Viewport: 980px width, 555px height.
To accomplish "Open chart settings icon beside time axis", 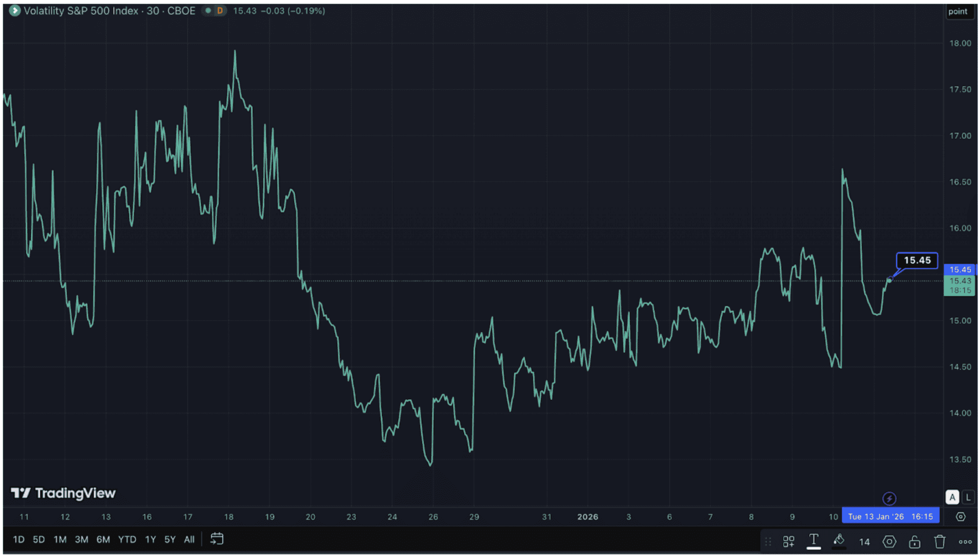I will click(960, 517).
